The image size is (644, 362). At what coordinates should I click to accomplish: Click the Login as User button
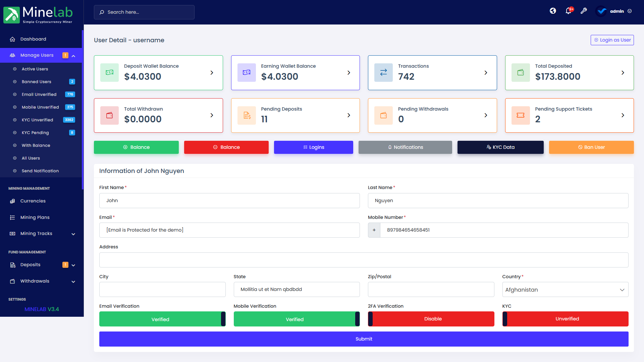pyautogui.click(x=612, y=40)
